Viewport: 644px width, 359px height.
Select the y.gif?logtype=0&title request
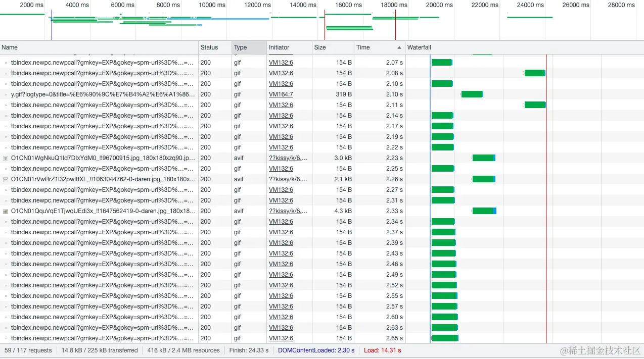pos(103,94)
